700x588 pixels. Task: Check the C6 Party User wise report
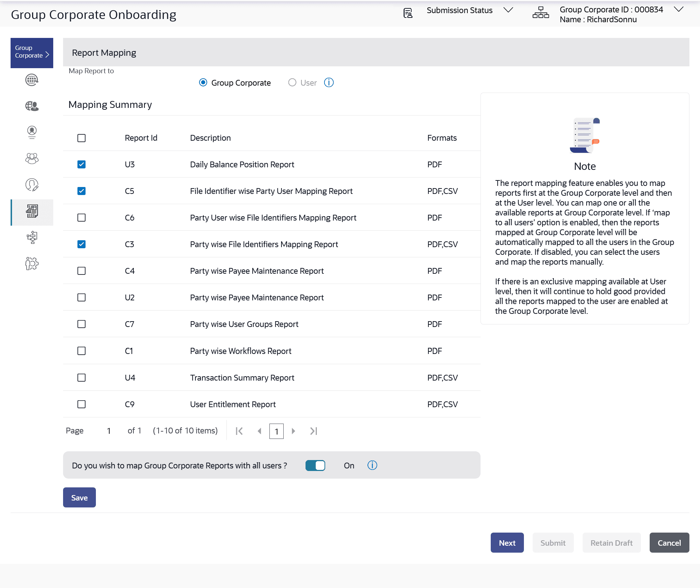pos(81,218)
